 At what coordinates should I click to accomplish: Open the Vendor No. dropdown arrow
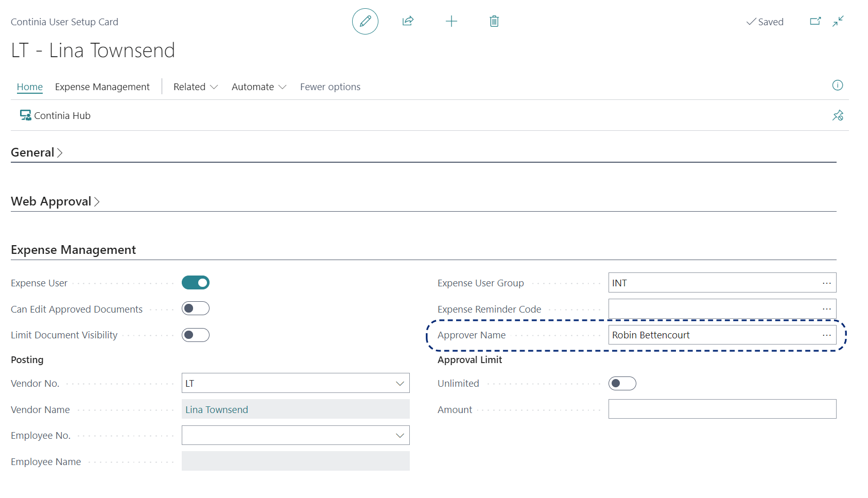point(400,384)
